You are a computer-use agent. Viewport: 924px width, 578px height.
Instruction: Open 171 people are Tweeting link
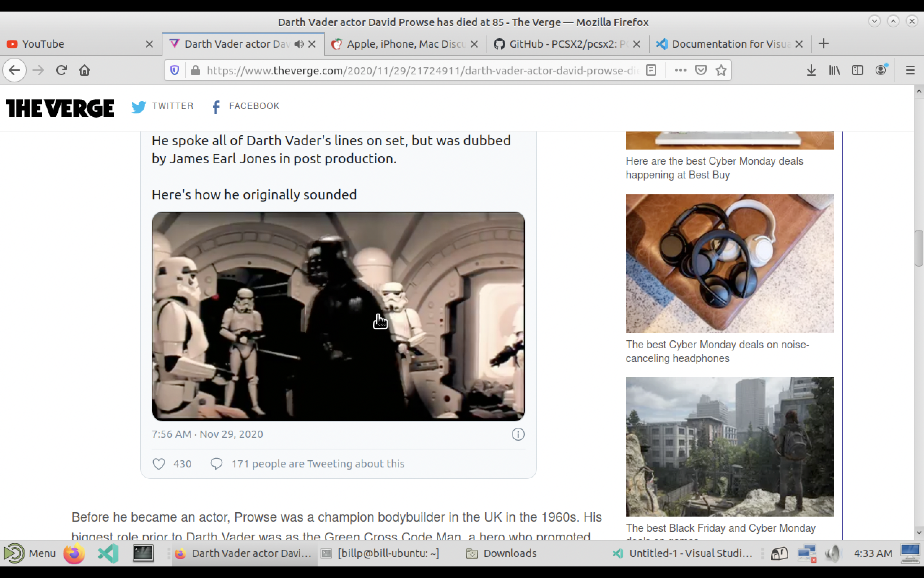(x=318, y=464)
